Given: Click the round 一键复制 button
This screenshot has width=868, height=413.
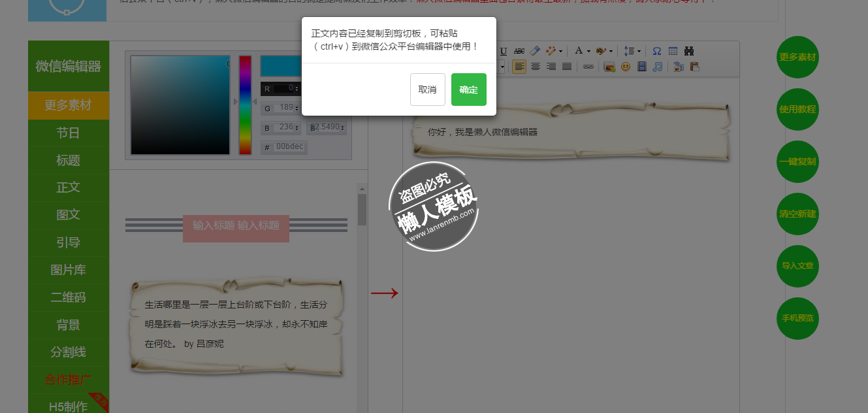Looking at the screenshot, I should [797, 161].
